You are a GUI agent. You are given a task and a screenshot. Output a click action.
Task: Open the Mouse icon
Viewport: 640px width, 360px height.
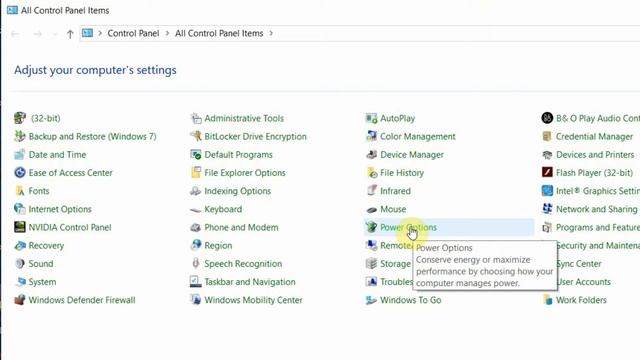(371, 209)
